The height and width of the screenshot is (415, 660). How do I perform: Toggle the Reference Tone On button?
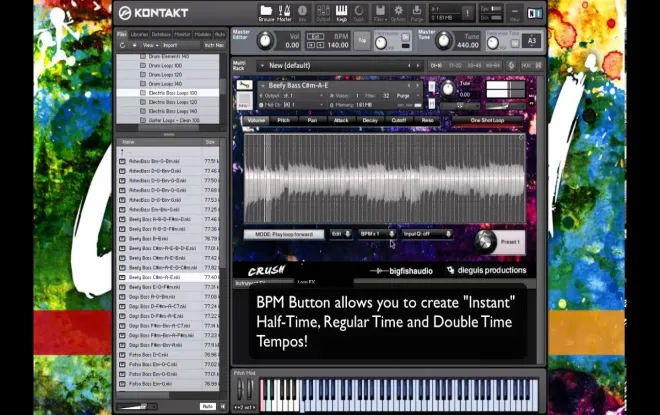pyautogui.click(x=515, y=43)
